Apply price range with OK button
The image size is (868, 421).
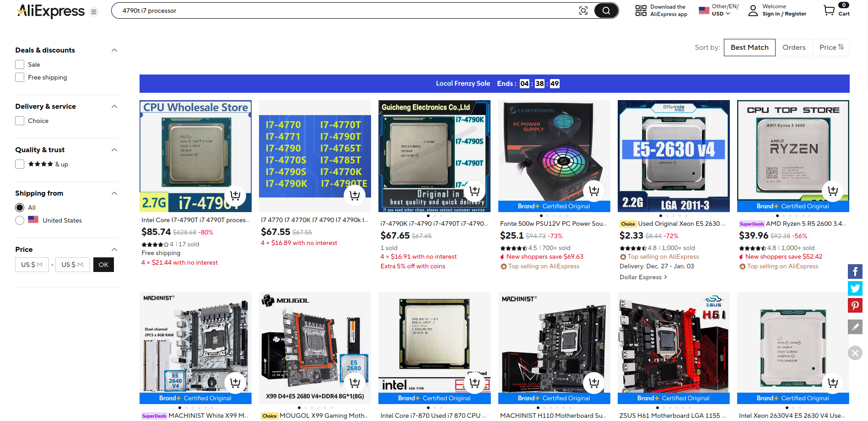click(x=103, y=265)
